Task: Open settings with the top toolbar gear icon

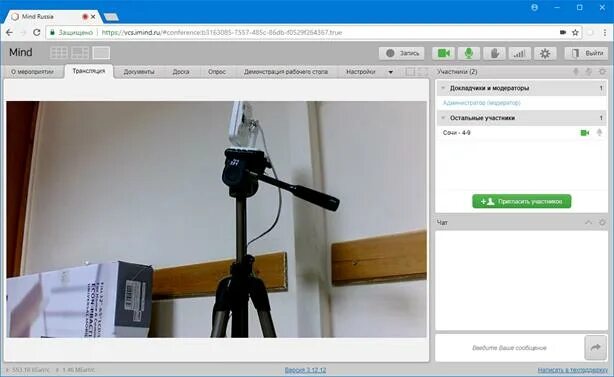Action: point(545,53)
